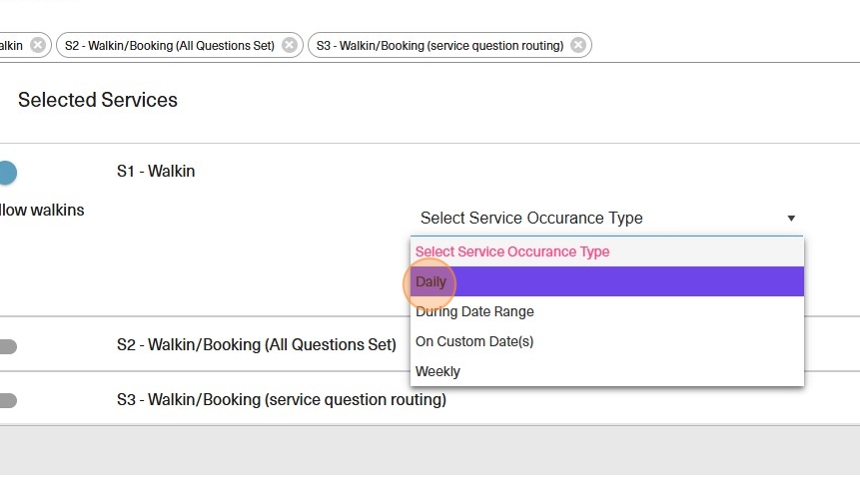Disable the S1 - Walkin service toggle
The height and width of the screenshot is (480, 860).
click(6, 173)
